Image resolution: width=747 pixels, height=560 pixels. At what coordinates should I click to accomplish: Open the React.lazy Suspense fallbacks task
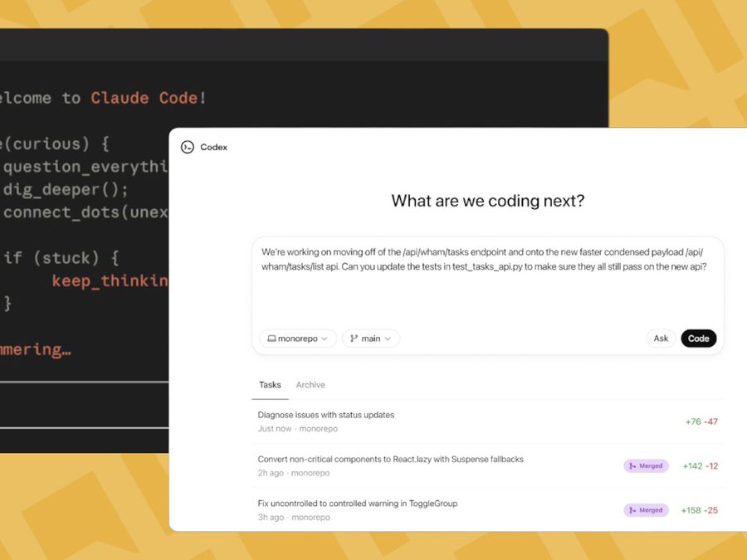(x=390, y=459)
